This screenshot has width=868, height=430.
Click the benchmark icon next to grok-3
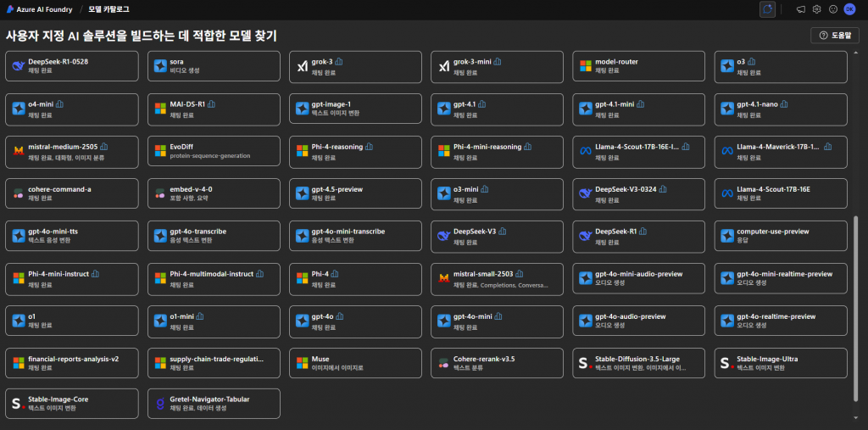[x=339, y=62]
